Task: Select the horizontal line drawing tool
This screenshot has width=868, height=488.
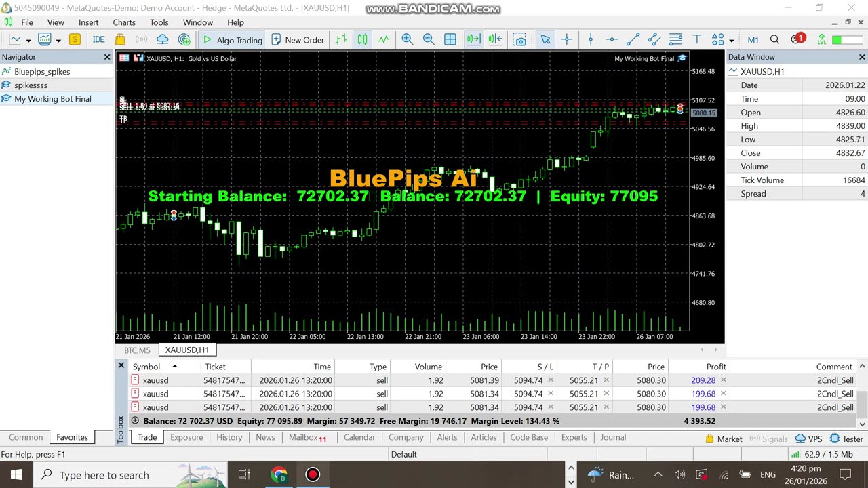Action: pos(612,40)
